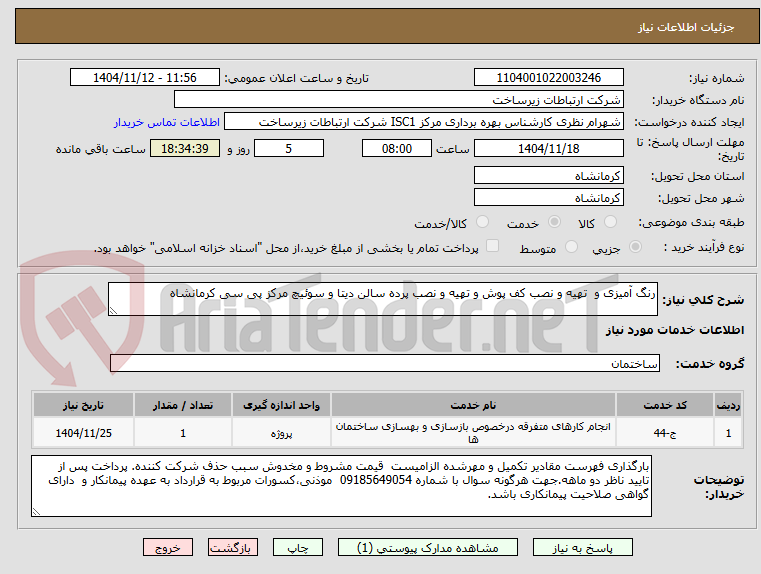This screenshot has width=761, height=574.
Task: Select the کالا/خدمت radio button
Action: pyautogui.click(x=482, y=222)
